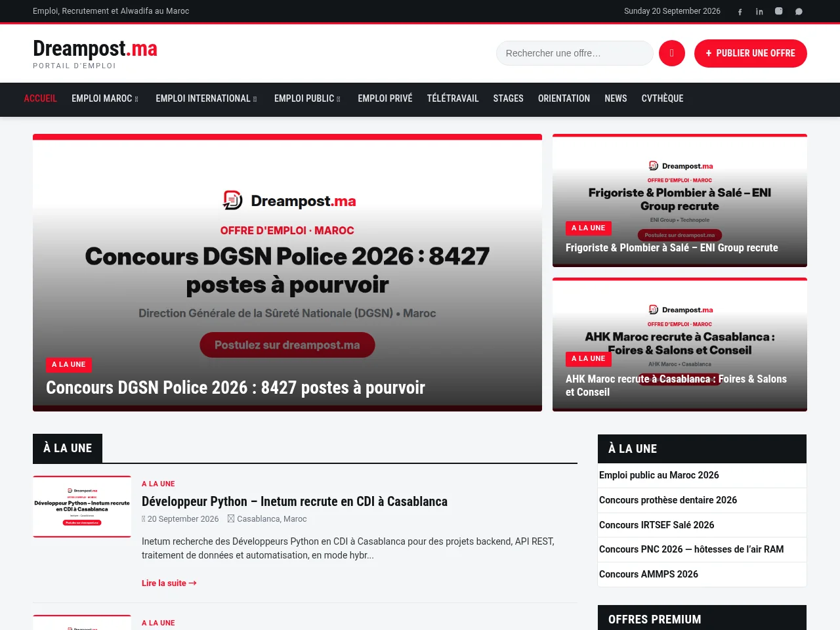
Task: Open the Facebook icon in top bar
Action: click(x=740, y=11)
